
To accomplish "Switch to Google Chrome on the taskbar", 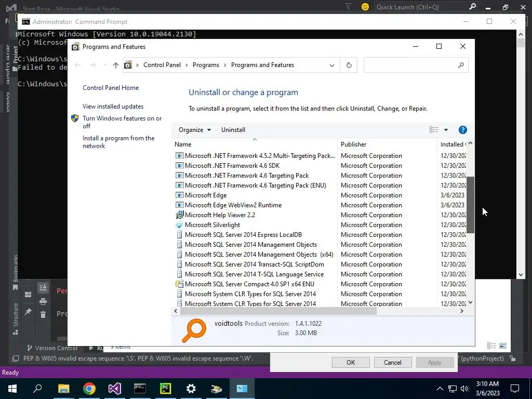I will 89,389.
